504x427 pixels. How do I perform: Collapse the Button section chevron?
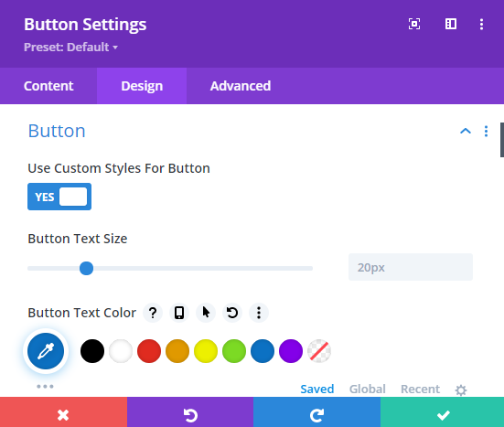466,131
